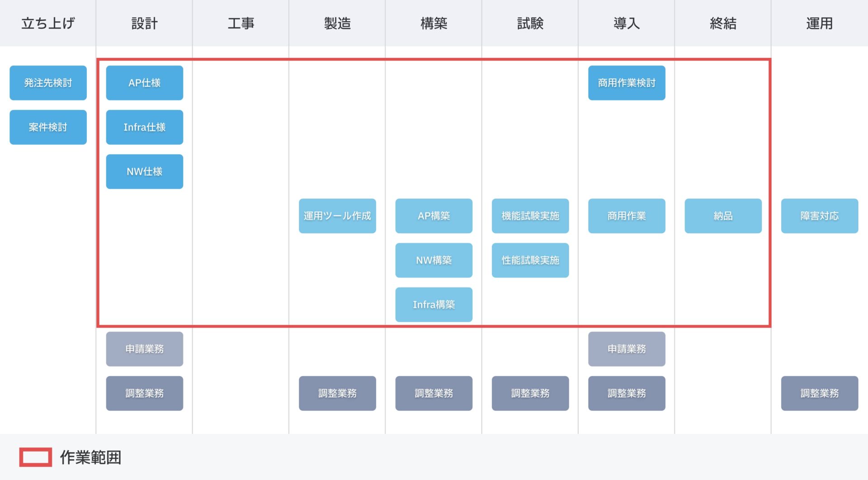Viewport: 868px width, 480px height.
Task: Select the 設計 column header
Action: pos(144,23)
